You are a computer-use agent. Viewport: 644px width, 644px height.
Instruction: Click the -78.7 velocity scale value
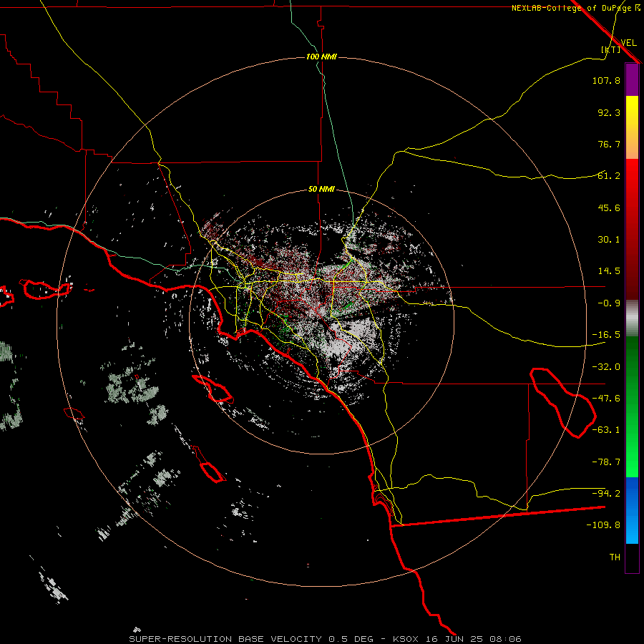[606, 462]
